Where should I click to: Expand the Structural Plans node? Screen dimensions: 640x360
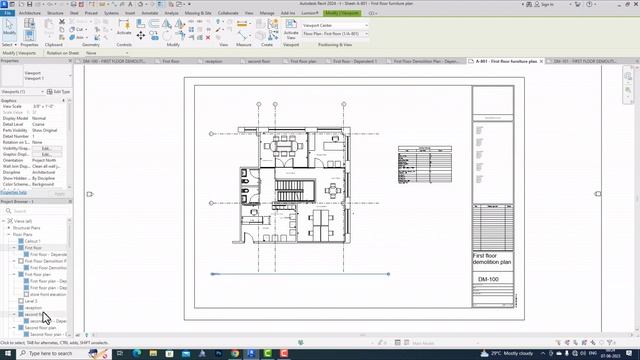point(9,228)
